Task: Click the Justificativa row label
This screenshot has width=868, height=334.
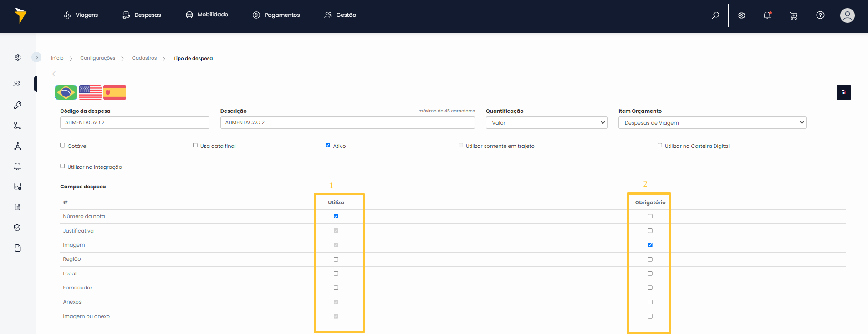Action: coord(78,231)
